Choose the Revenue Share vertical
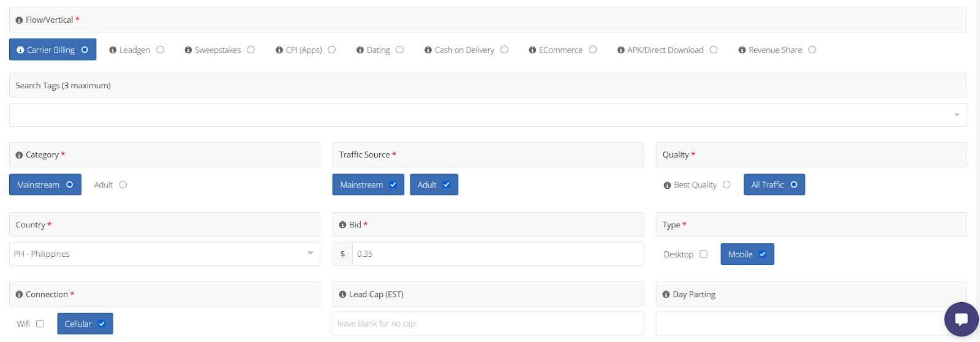Viewport: 980px width, 342px height. click(812, 50)
